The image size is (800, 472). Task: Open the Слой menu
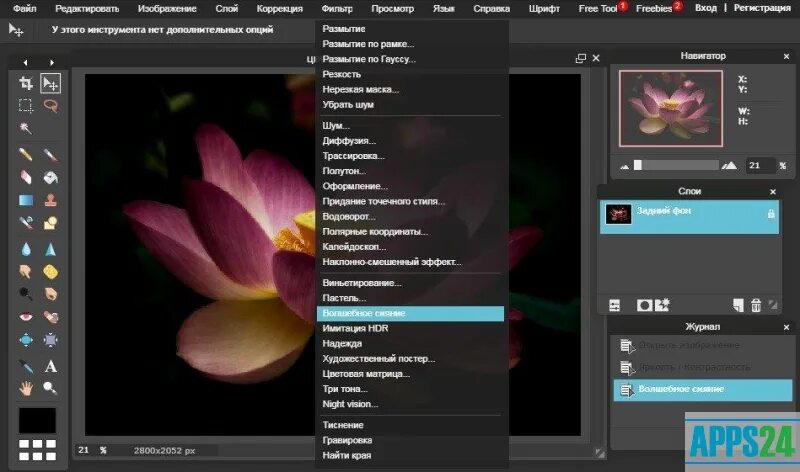[227, 8]
